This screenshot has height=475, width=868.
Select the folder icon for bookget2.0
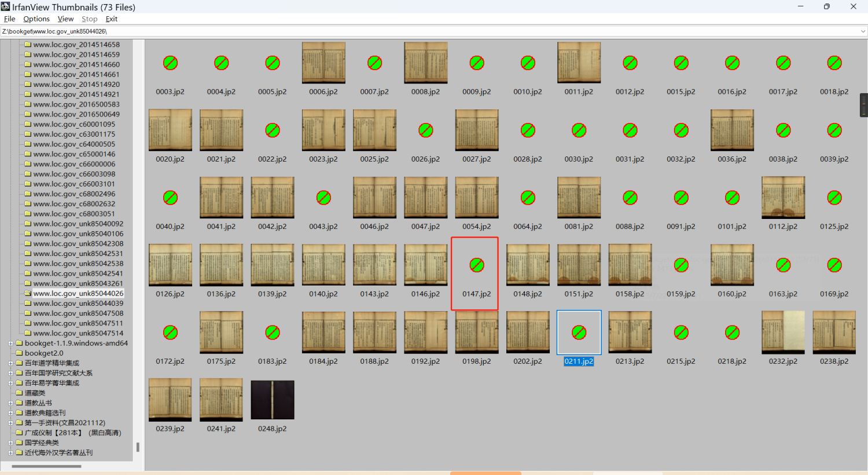pos(19,353)
